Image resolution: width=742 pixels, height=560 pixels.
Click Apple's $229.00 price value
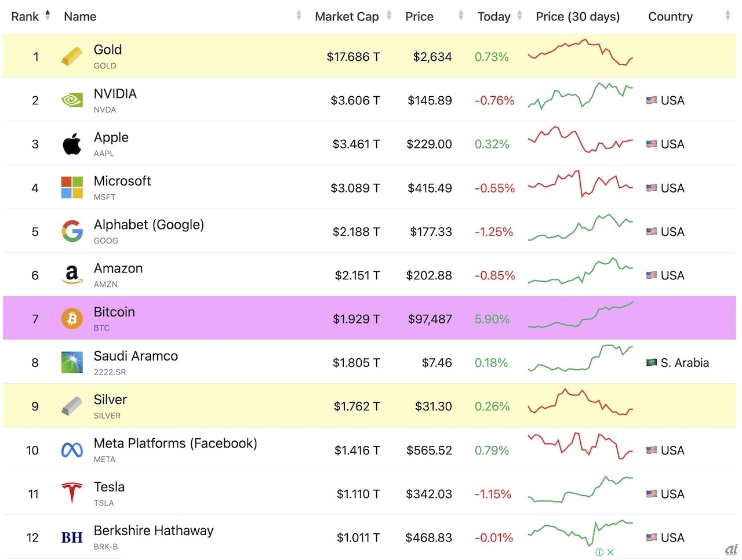[429, 144]
